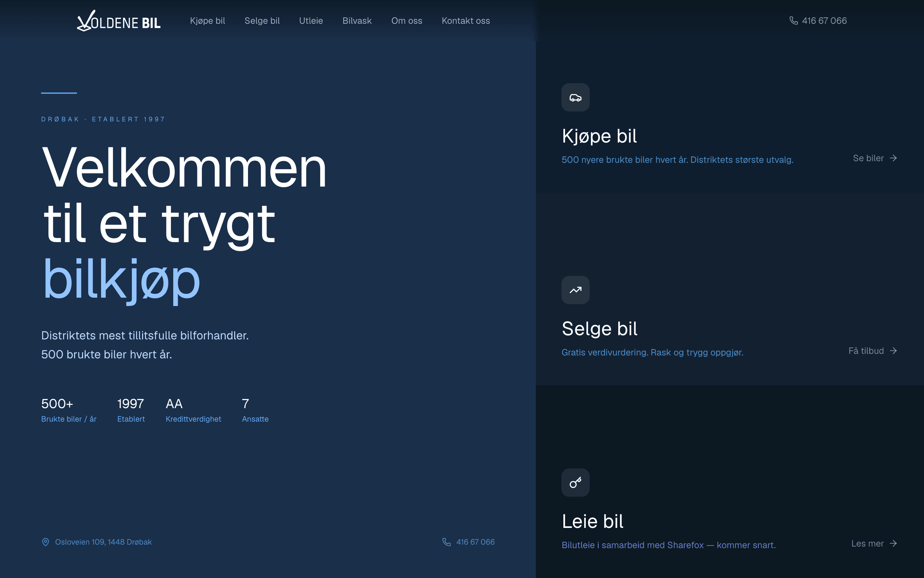The width and height of the screenshot is (924, 578).
Task: Click the Kredittverdighet label
Action: pos(193,419)
